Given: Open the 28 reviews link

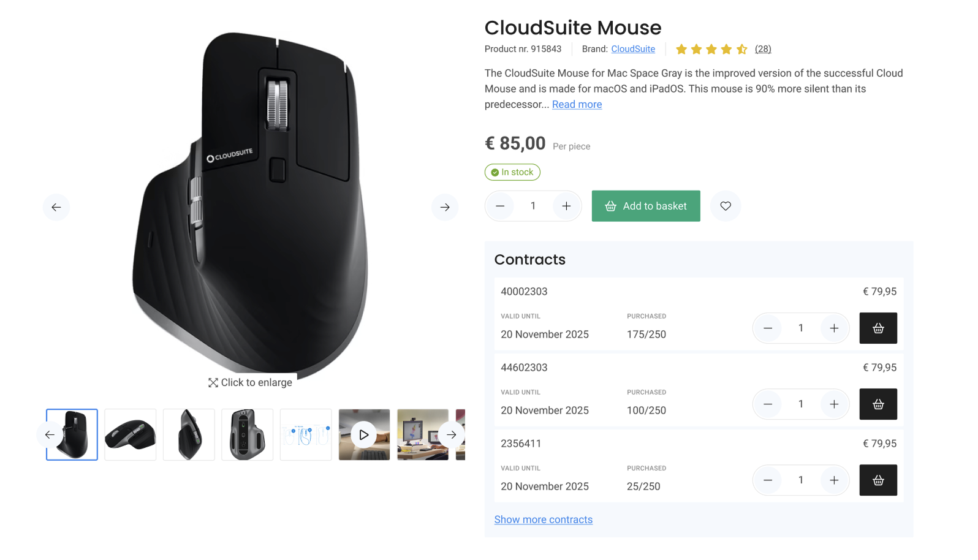Looking at the screenshot, I should [763, 49].
